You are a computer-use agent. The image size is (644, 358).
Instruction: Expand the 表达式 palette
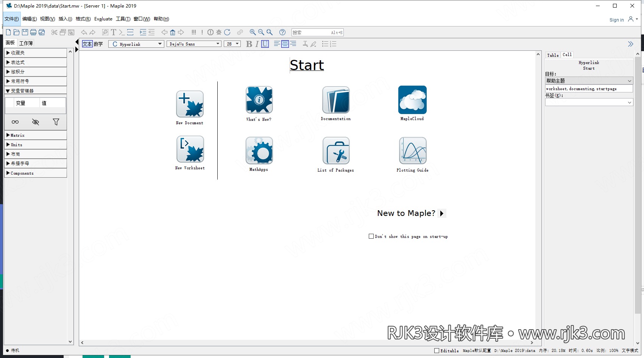[x=36, y=62]
